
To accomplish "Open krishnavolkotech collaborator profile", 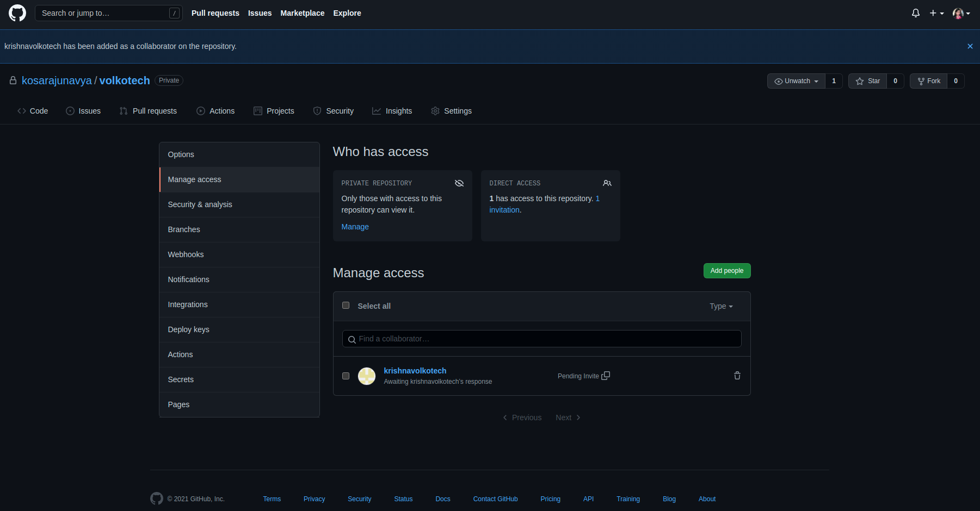I will [x=415, y=371].
